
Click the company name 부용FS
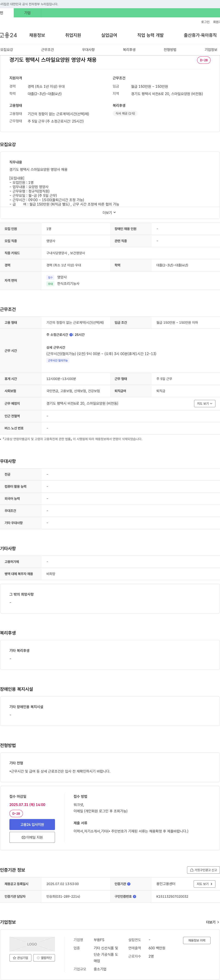[x=99, y=940]
